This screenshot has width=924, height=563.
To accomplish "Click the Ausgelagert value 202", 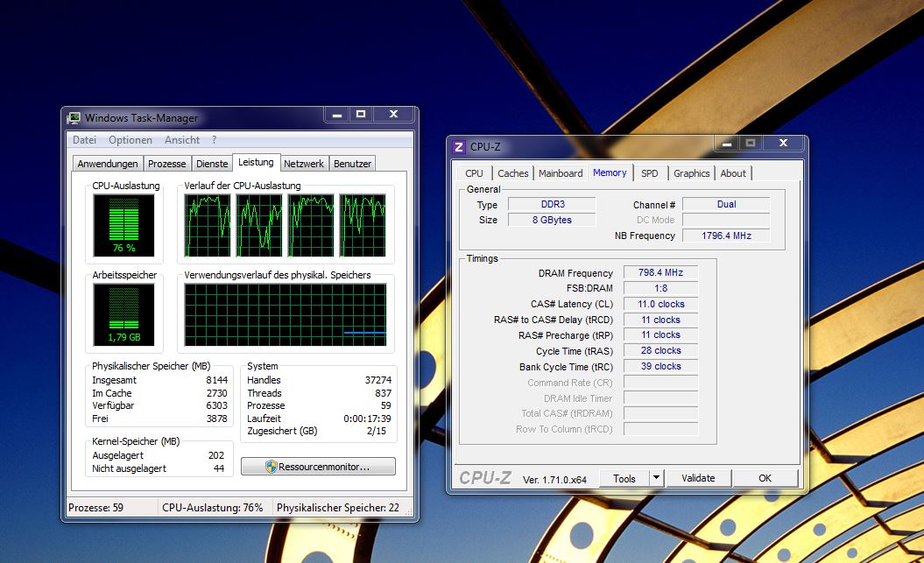I will [x=215, y=455].
